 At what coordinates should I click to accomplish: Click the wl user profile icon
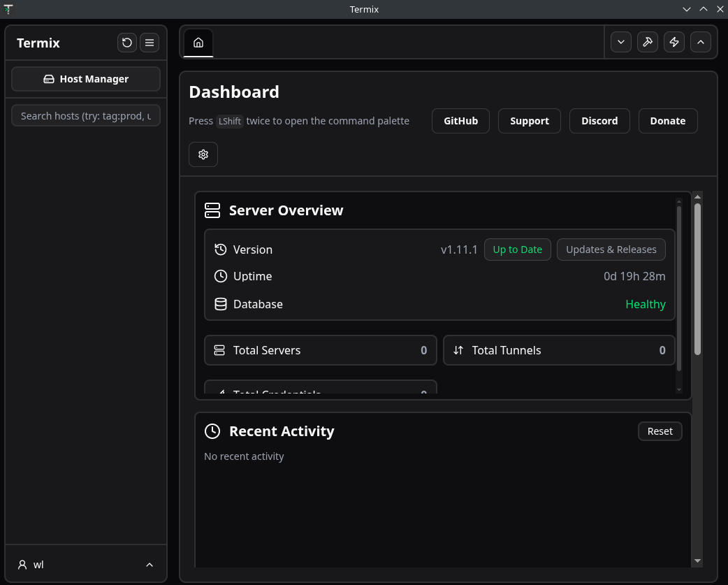[22, 565]
